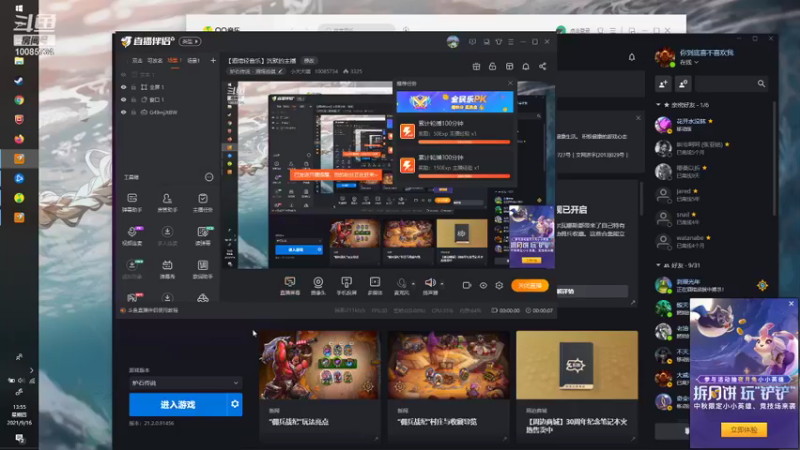Add a new scene with plus icon
This screenshot has width=800, height=450.
tap(213, 61)
